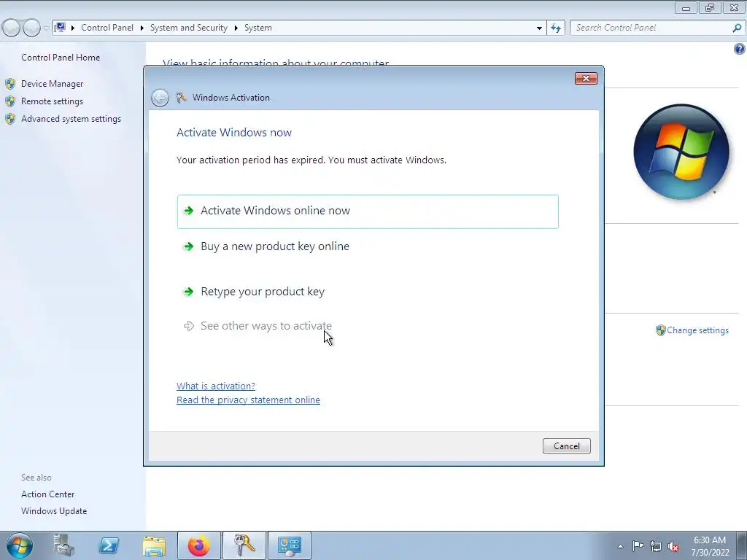Select System and Security in the breadcrumb
The height and width of the screenshot is (560, 747).
click(x=189, y=28)
